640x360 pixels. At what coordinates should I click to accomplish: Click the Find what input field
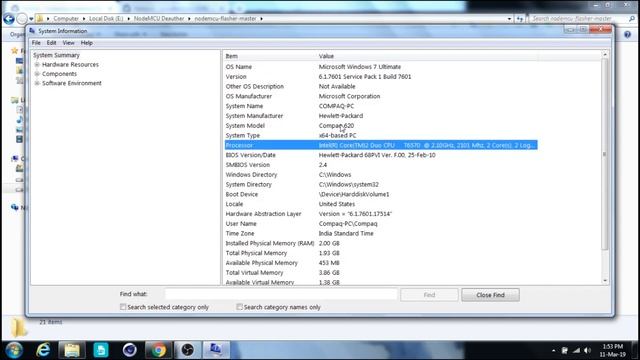pyautogui.click(x=281, y=294)
